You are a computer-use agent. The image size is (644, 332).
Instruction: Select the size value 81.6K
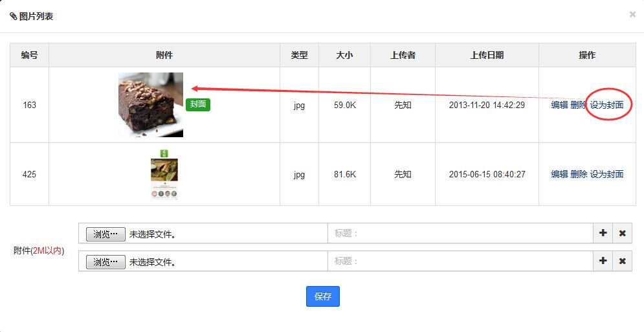(345, 174)
